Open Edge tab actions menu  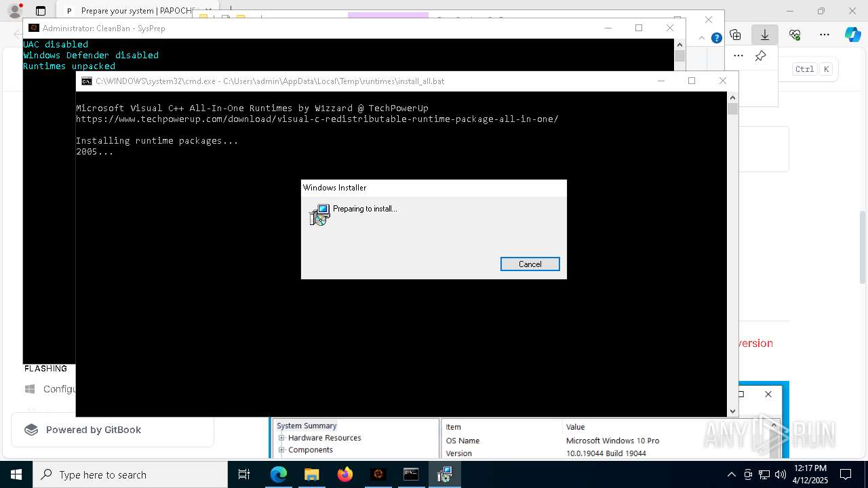(41, 11)
